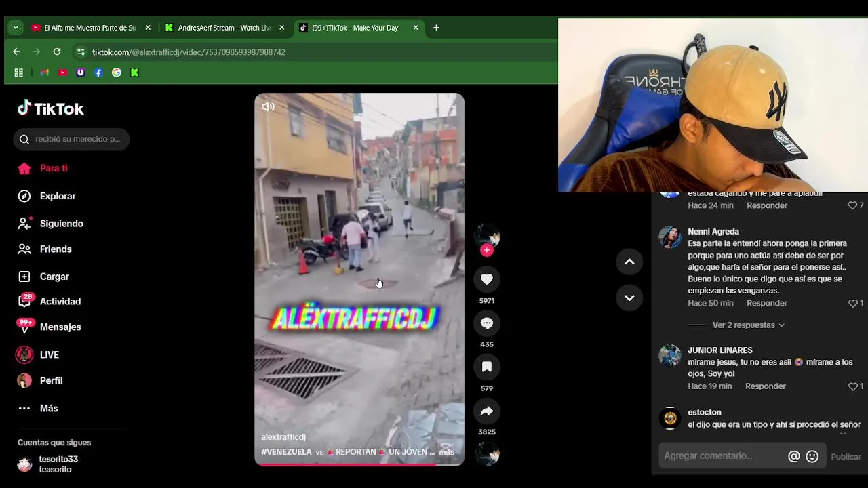Viewport: 868px width, 488px height.
Task: Open the spinning music disc thumbnail
Action: (x=486, y=454)
